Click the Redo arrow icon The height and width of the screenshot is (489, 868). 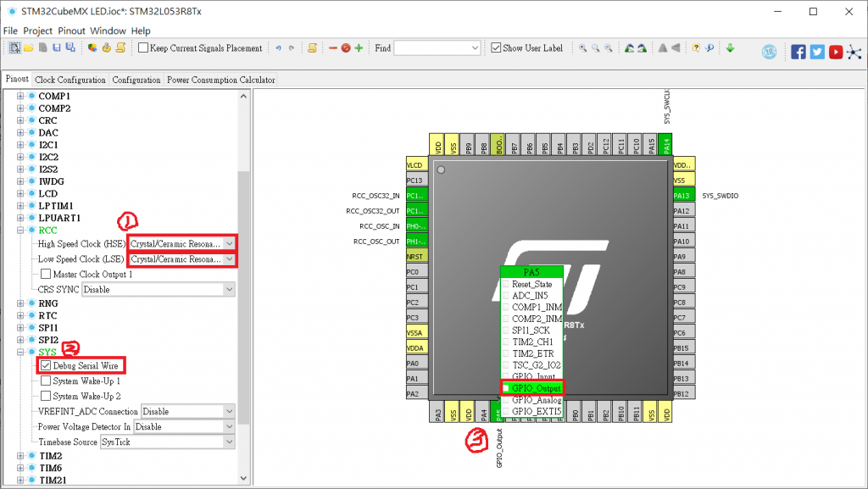[292, 48]
